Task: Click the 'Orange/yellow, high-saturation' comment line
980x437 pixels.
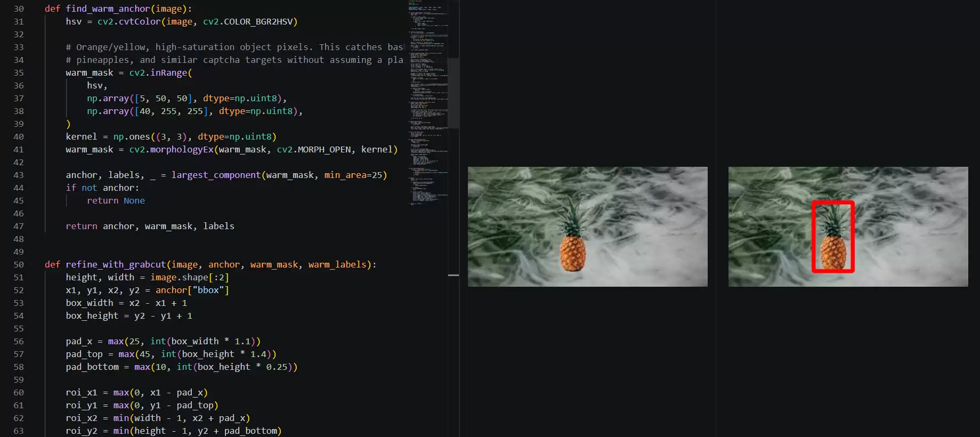Action: tap(234, 47)
